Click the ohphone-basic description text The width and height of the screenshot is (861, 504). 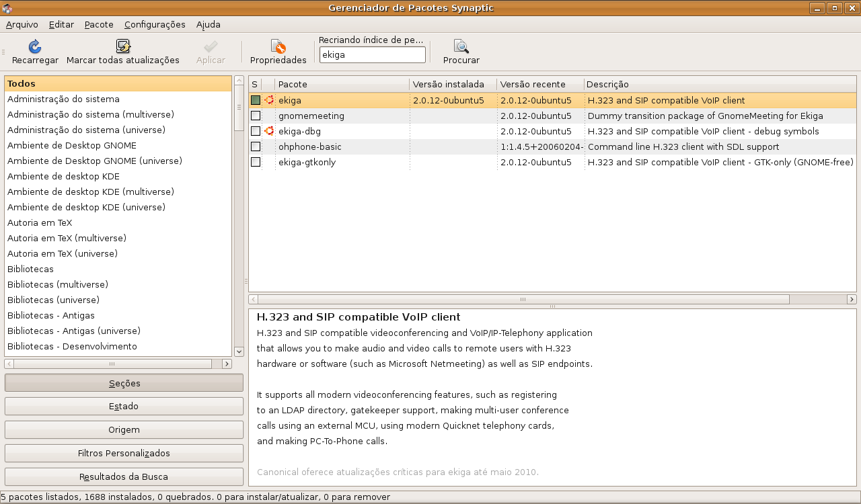[x=683, y=146]
